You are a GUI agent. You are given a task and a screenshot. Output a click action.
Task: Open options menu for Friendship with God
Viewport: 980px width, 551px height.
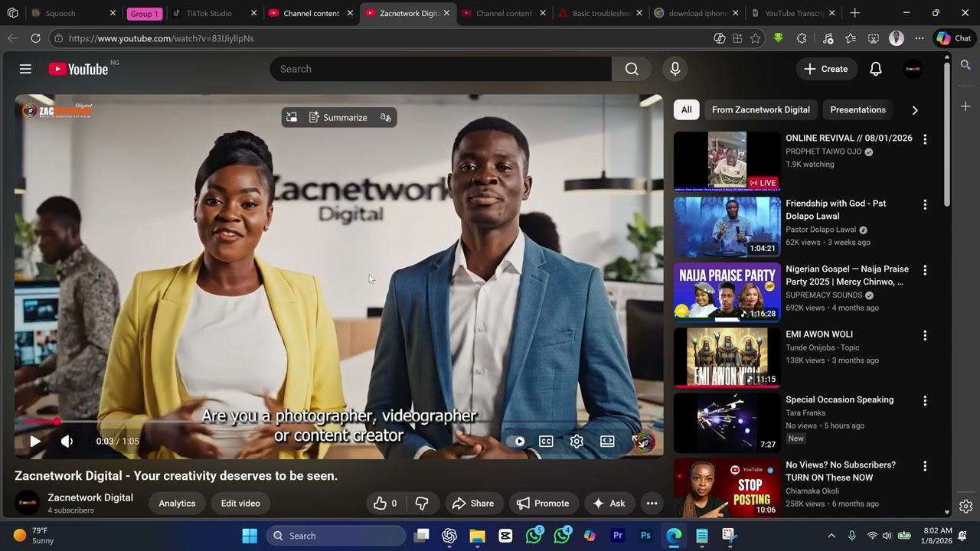tap(925, 204)
